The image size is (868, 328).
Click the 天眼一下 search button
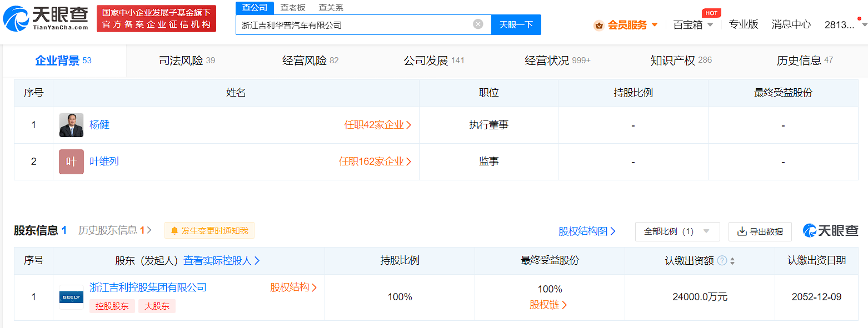click(x=516, y=24)
